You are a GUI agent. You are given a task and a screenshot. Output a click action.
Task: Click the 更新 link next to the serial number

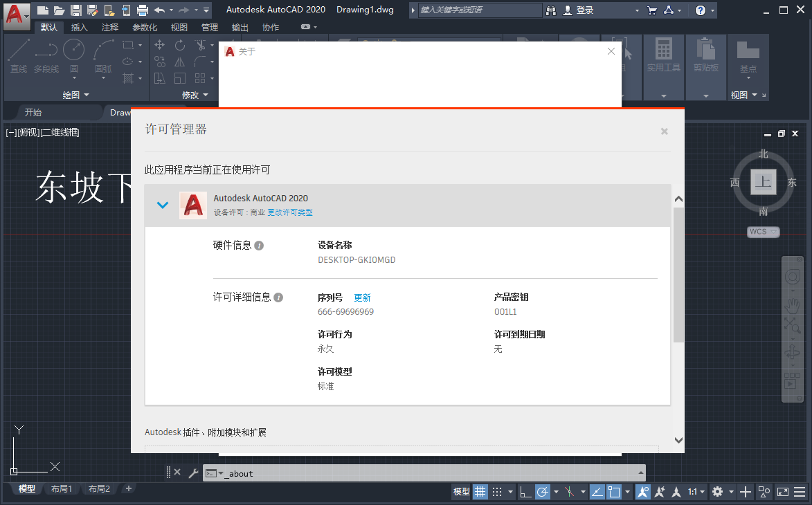pyautogui.click(x=362, y=297)
